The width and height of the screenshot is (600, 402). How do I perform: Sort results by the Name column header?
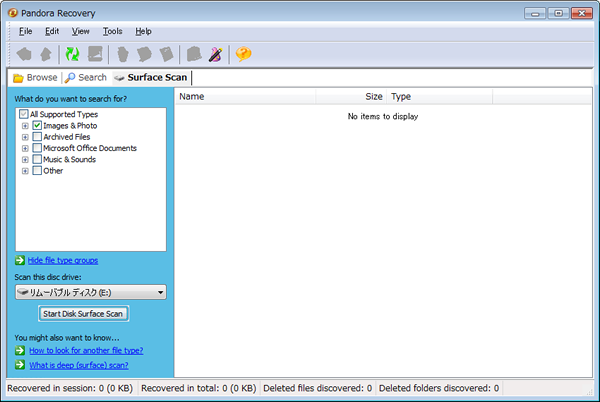245,96
